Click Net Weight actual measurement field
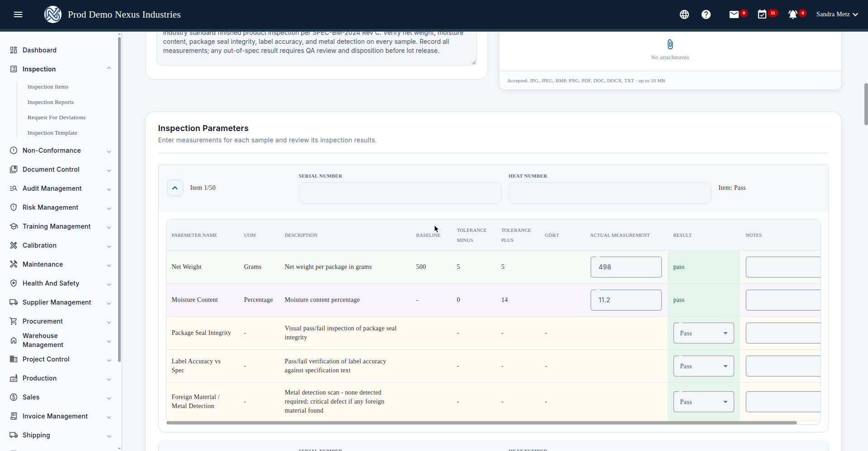 pyautogui.click(x=626, y=267)
